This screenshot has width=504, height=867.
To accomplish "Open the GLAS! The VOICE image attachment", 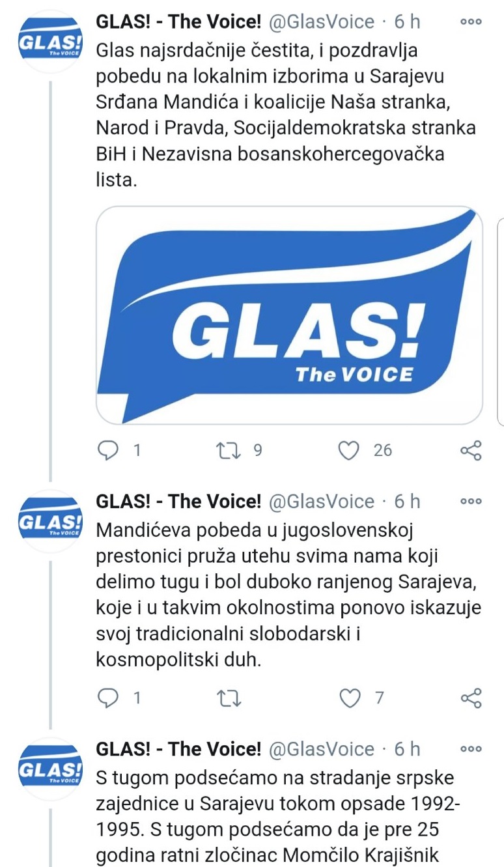I will point(289,316).
